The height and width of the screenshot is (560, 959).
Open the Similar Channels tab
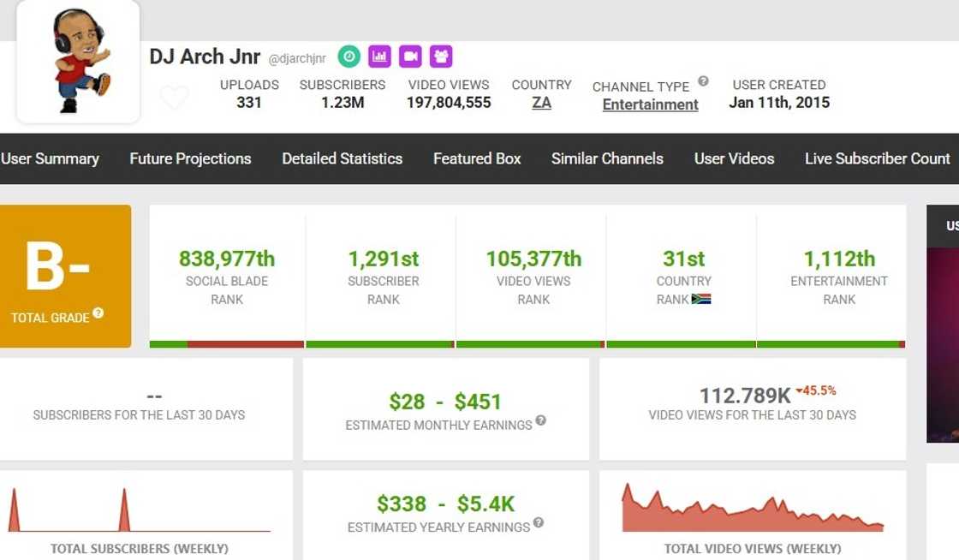[607, 158]
